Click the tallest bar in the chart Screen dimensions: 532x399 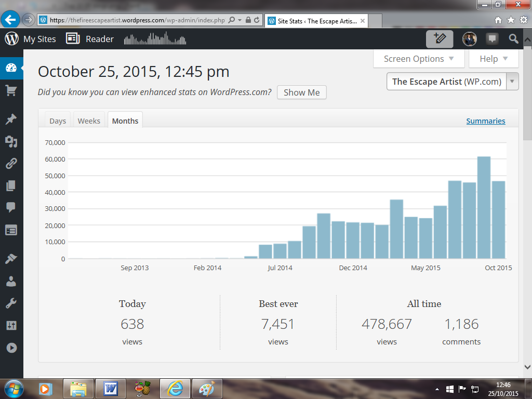coord(484,208)
